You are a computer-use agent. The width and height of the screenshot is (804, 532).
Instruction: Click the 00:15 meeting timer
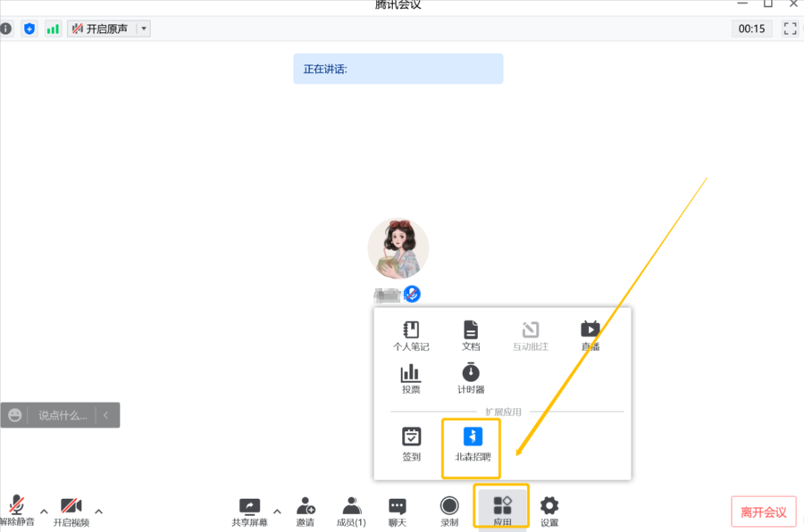click(x=751, y=29)
